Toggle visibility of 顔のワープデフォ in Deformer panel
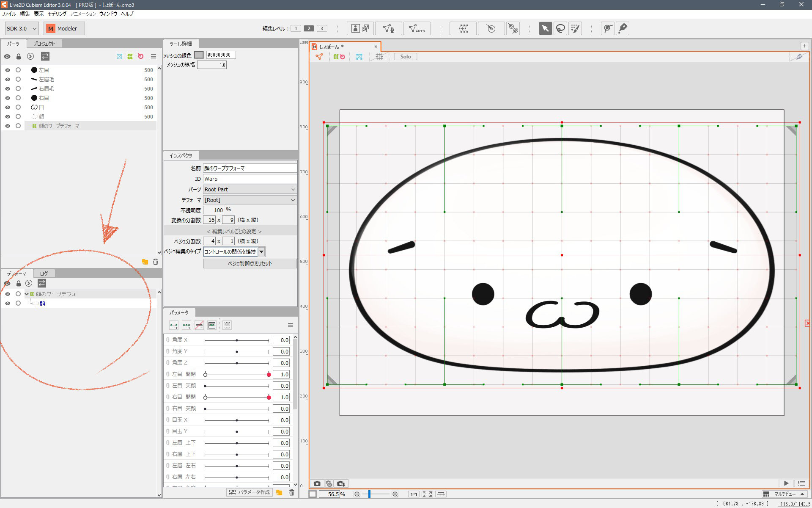This screenshot has width=812, height=508. tap(8, 294)
